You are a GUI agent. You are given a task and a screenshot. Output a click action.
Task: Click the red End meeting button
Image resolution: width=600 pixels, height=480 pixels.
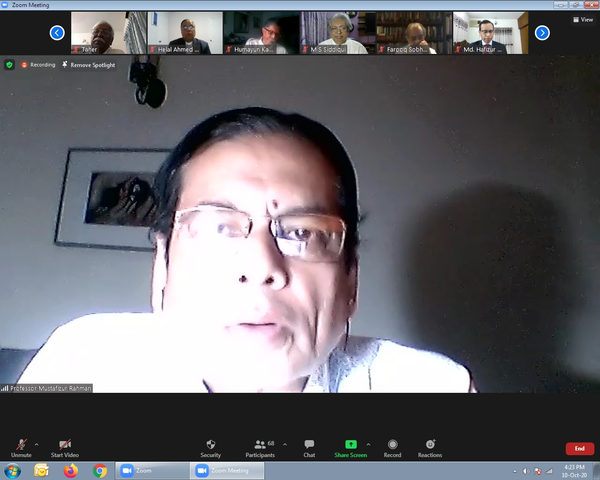coord(579,449)
